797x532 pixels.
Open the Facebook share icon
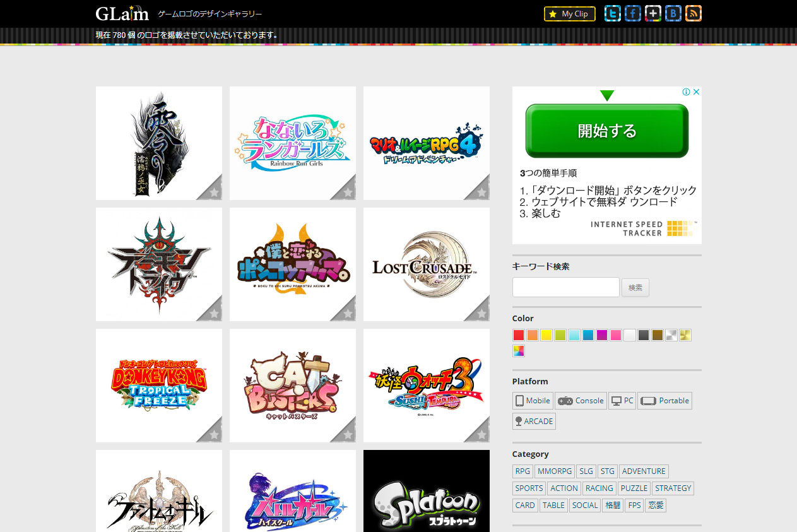coord(633,13)
